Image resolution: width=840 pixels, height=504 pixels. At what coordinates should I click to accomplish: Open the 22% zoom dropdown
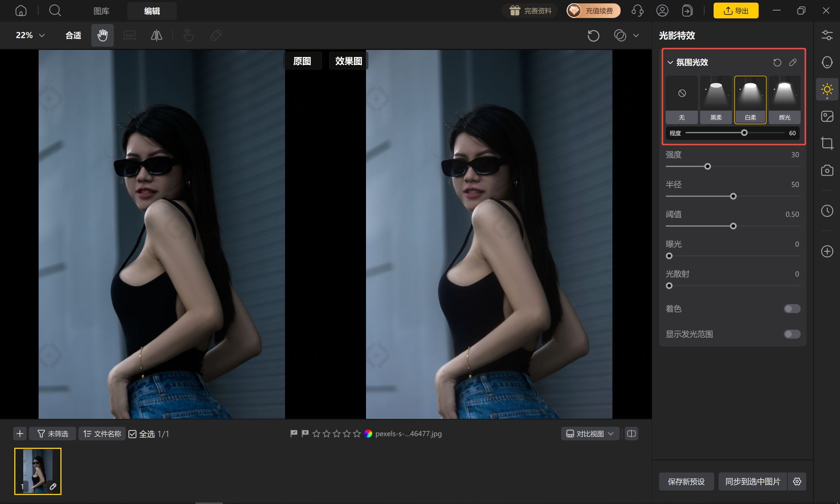click(x=30, y=35)
